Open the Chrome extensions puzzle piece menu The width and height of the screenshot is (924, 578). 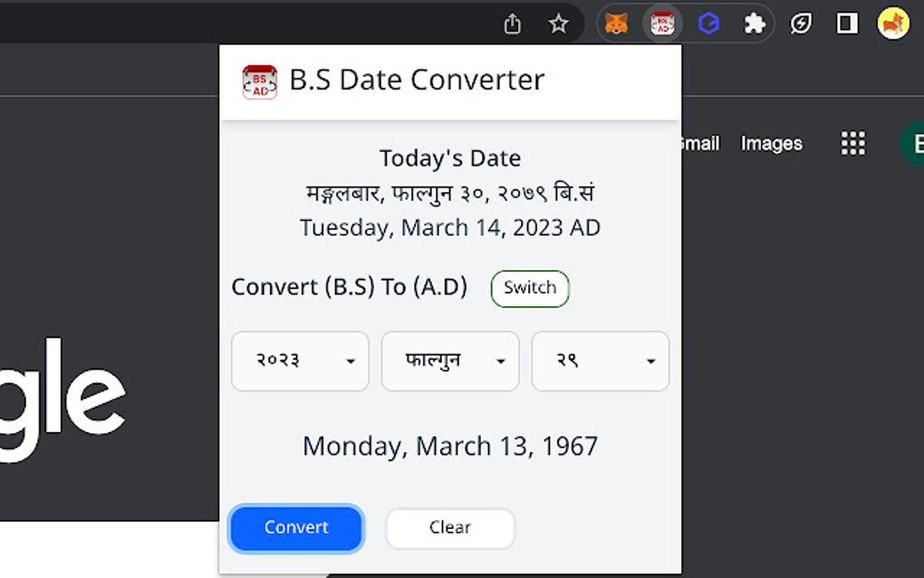point(755,24)
